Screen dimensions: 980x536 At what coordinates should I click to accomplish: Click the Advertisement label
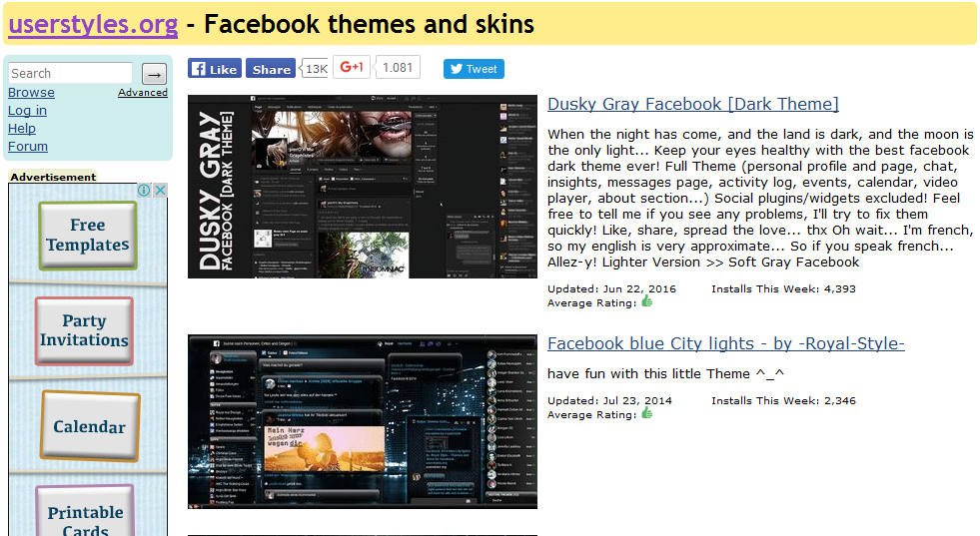(53, 177)
